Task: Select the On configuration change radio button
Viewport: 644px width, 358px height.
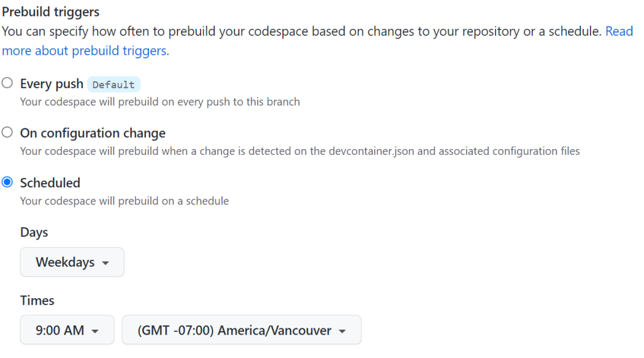Action: pyautogui.click(x=7, y=132)
